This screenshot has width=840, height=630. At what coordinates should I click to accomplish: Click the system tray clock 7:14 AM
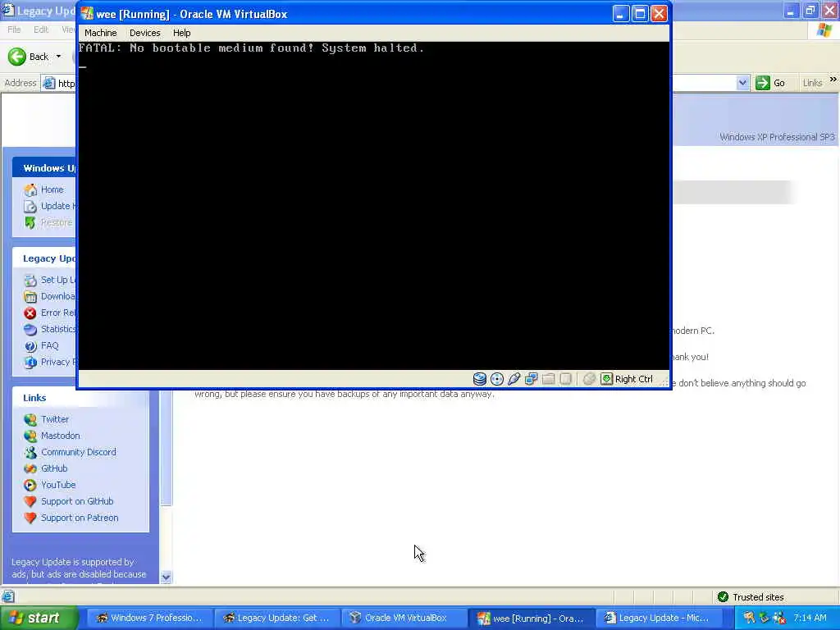[x=810, y=618]
